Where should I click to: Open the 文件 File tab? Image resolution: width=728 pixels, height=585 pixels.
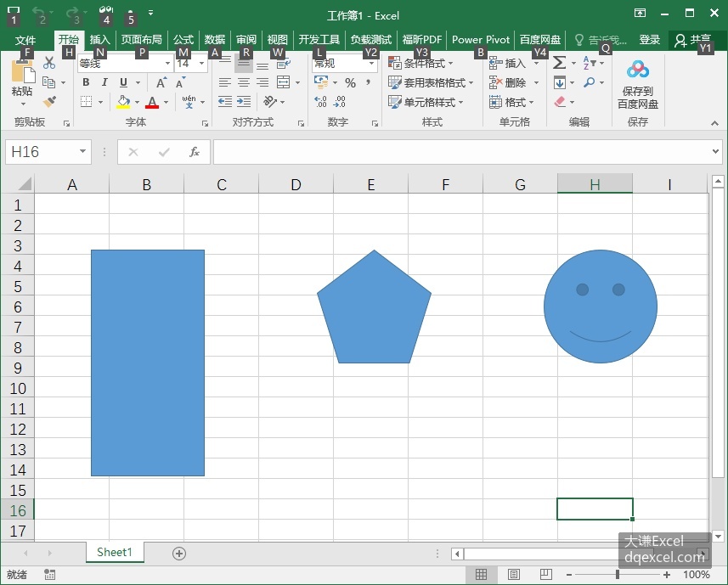coord(25,40)
